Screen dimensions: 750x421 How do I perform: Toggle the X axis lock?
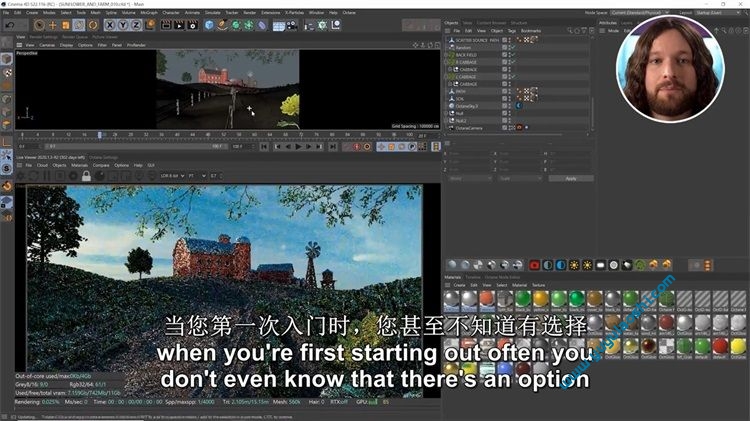[x=110, y=25]
